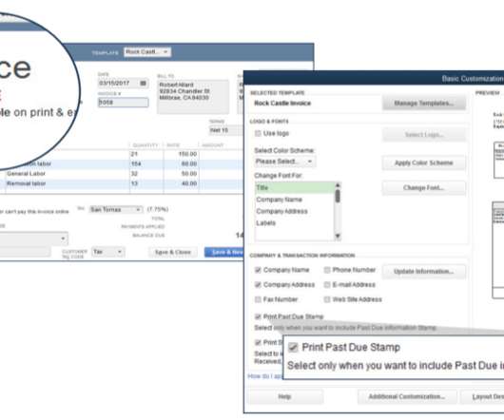Open the customer tax code dropdown
Screen dimensions: 504x420
click(x=107, y=252)
